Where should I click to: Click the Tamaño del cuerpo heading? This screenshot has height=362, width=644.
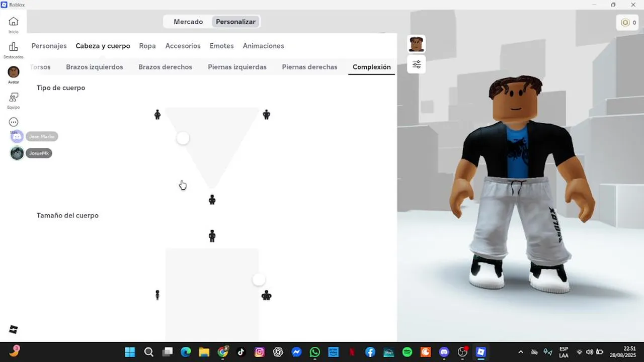click(x=67, y=215)
